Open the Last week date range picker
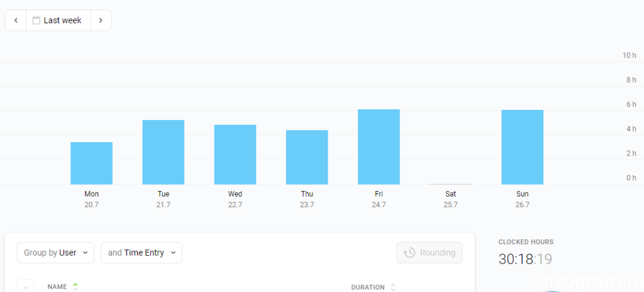The height and width of the screenshot is (292, 644). 58,21
